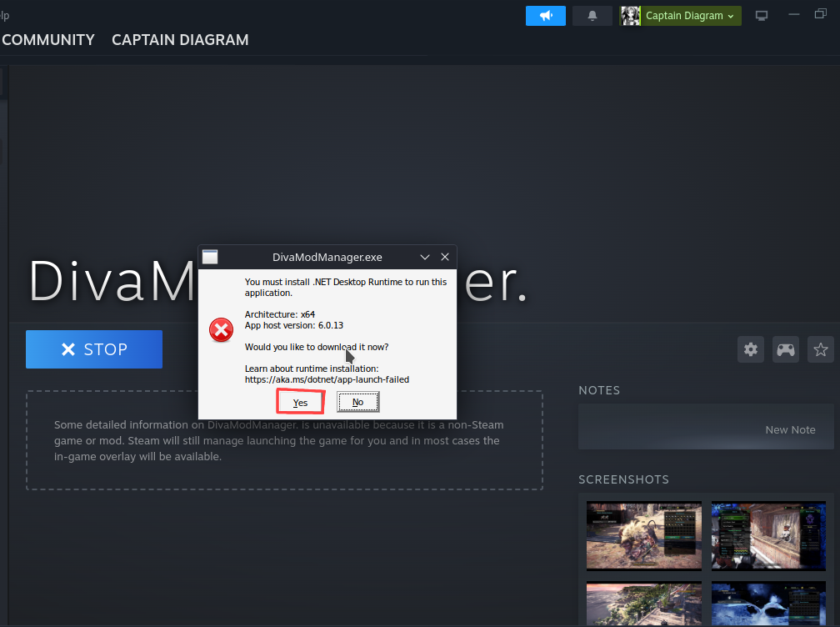Screen dimensions: 840x627
Task: Open game settings gear icon
Action: 751,349
